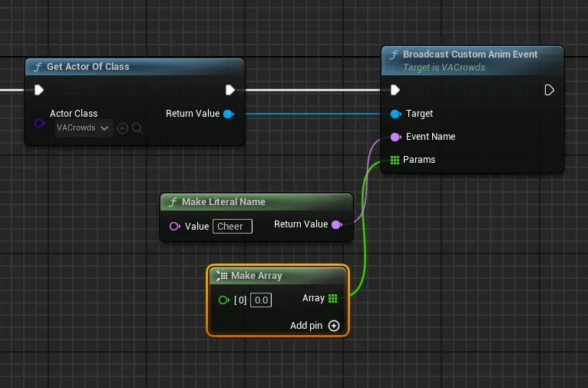Click the [0] input pin on Make Array
Screen dimensions: 588x388
click(223, 300)
